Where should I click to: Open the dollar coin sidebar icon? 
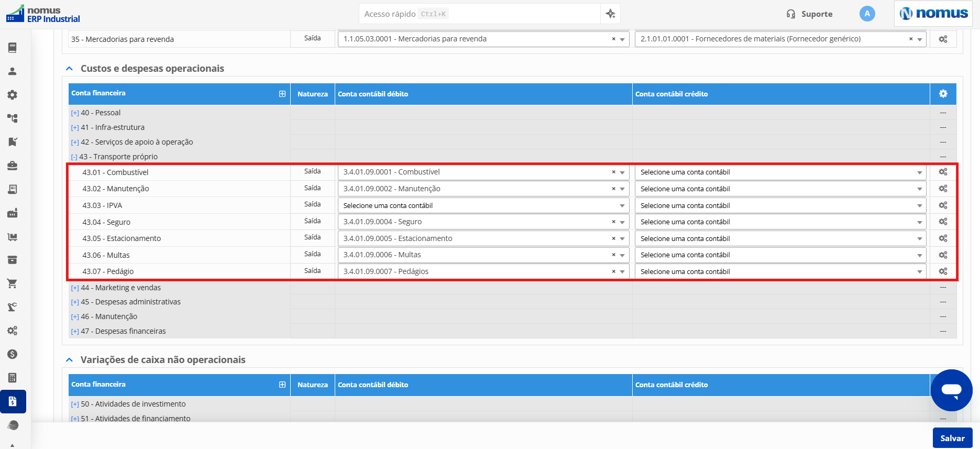pos(13,354)
